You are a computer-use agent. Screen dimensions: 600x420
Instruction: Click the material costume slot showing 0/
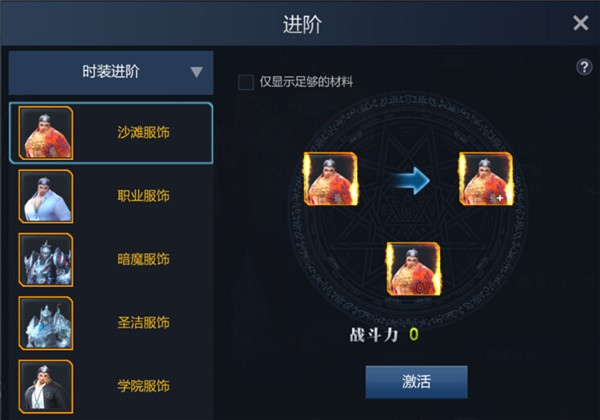(x=413, y=269)
